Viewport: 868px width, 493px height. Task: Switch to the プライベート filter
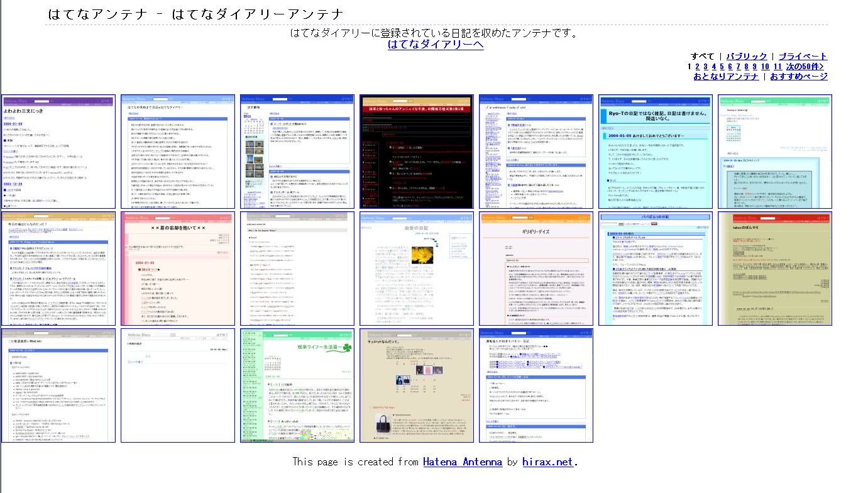[x=803, y=56]
